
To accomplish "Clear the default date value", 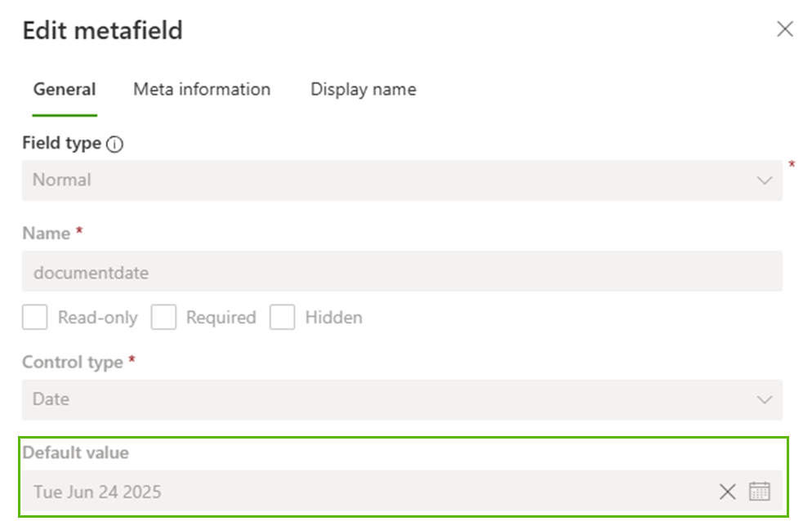I will (727, 492).
